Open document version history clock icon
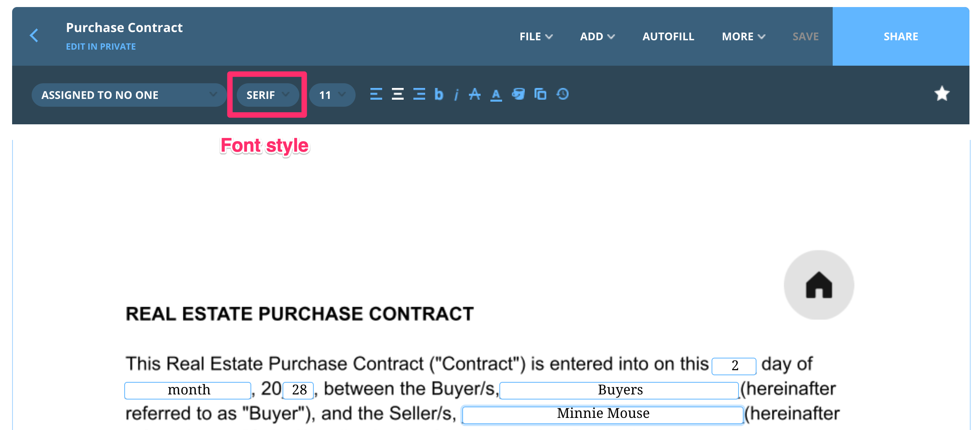Screen dimensions: 980x430 point(563,94)
